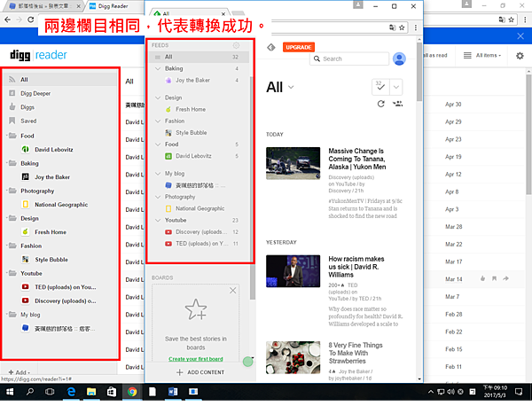Open settings gear in Digg Reader
Image resolution: width=532 pixels, height=406 pixels.
(x=520, y=56)
